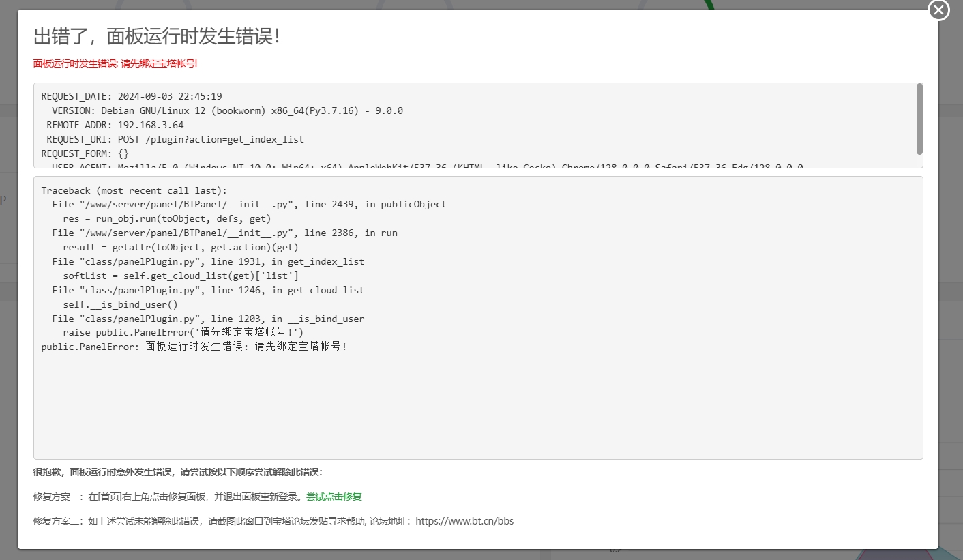Click the 出错了 dialog heading
The width and height of the screenshot is (963, 560).
point(157,37)
